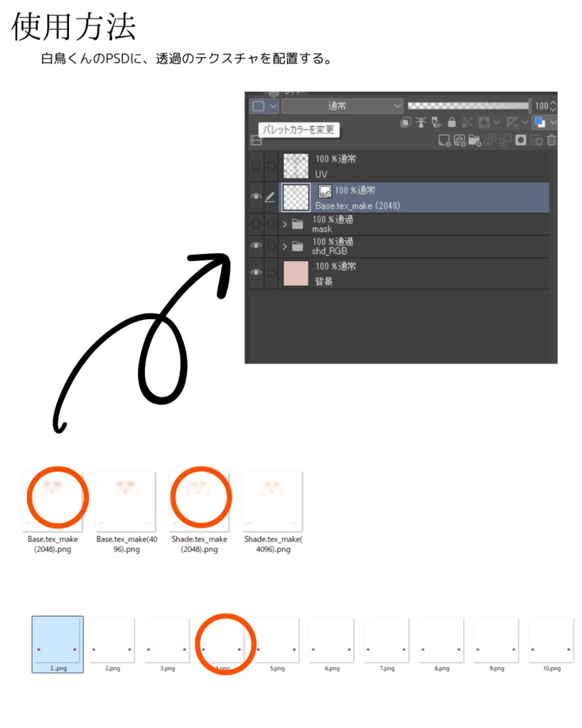Delete layer with the trash icon
The image size is (582, 728).
pyautogui.click(x=551, y=140)
